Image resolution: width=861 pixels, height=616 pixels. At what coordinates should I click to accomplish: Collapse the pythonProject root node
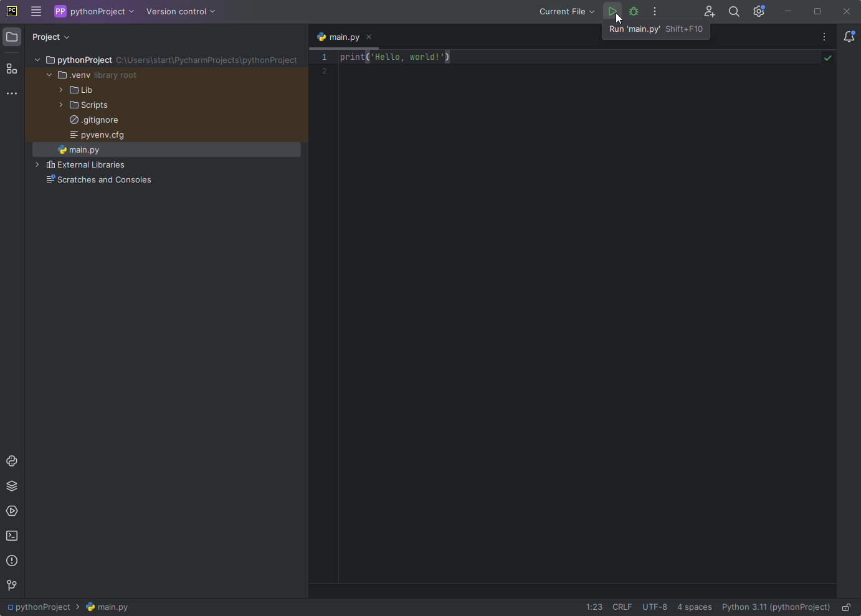pyautogui.click(x=37, y=60)
